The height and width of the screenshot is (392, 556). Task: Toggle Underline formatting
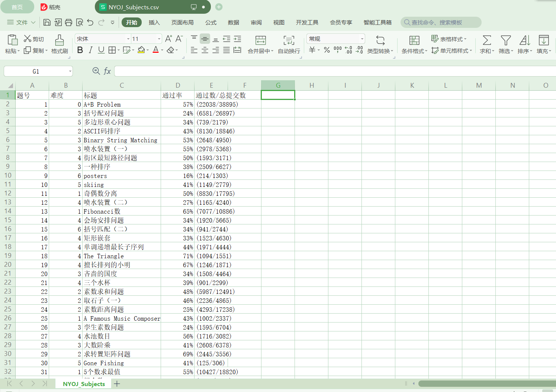click(101, 50)
